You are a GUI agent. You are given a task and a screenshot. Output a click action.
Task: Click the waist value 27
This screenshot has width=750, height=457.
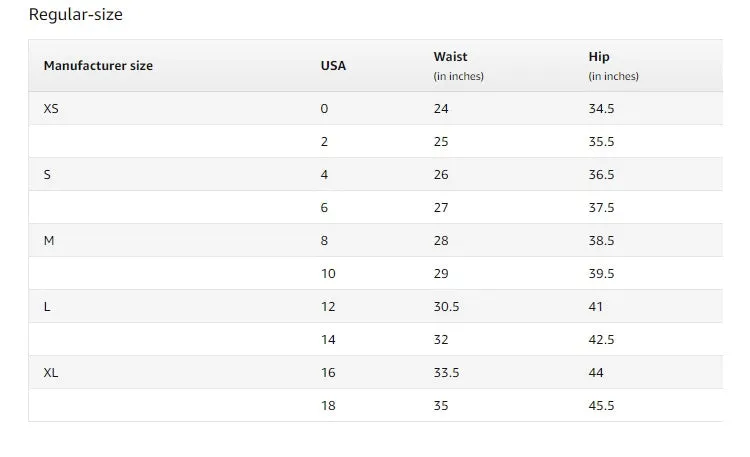coord(441,208)
